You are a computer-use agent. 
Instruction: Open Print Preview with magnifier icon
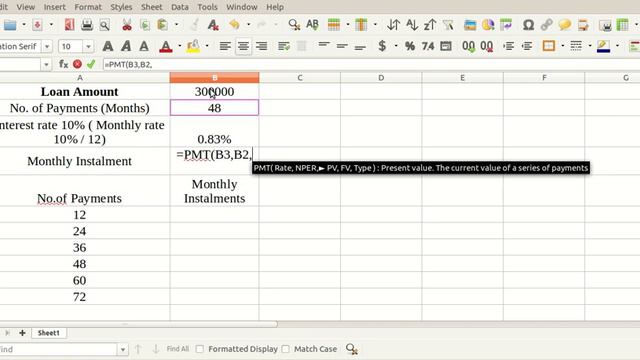coord(105,25)
